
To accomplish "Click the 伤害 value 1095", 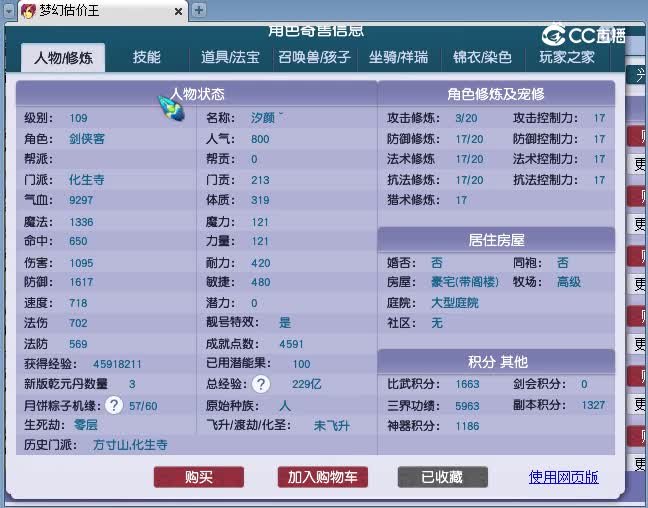I will [x=81, y=263].
